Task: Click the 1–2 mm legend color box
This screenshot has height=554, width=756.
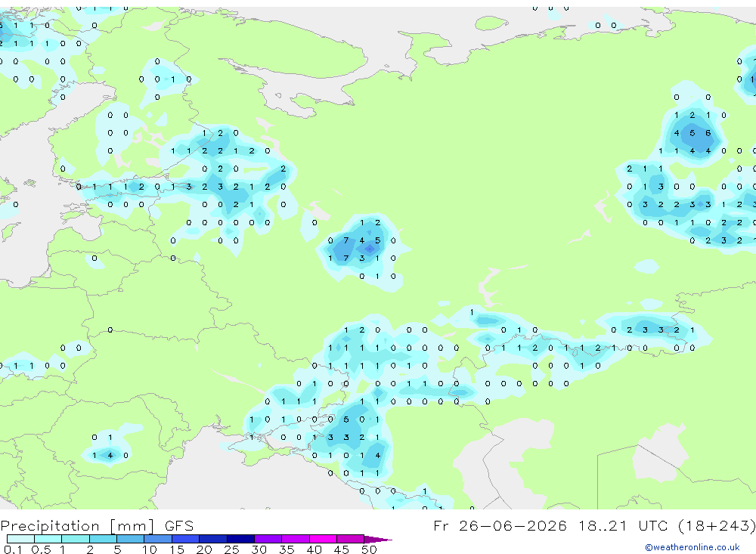Action: [76, 539]
